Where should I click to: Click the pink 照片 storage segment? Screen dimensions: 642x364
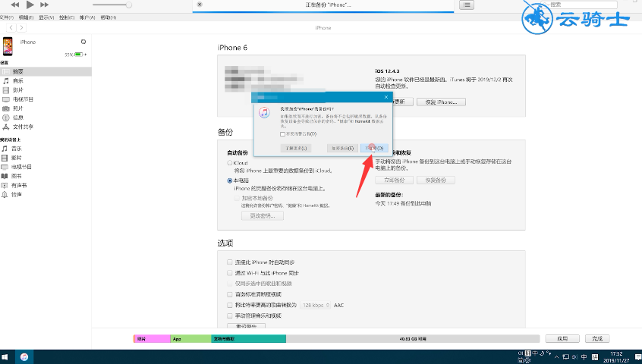tap(152, 339)
